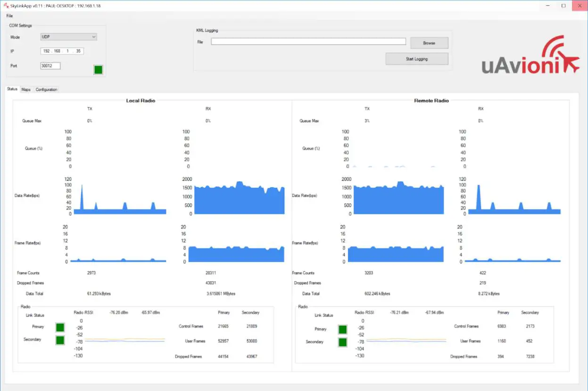Viewport: 588px width, 391px height.
Task: Click the SkyLinkApp icon in title bar
Action: click(6, 6)
